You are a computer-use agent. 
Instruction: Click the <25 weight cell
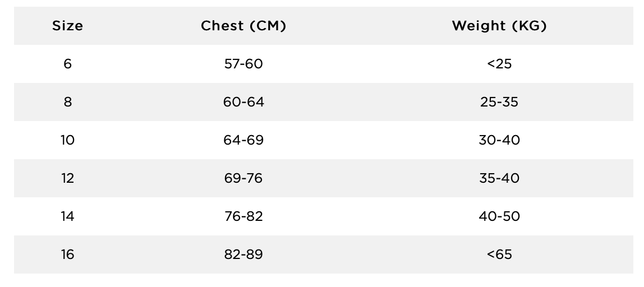tap(499, 64)
